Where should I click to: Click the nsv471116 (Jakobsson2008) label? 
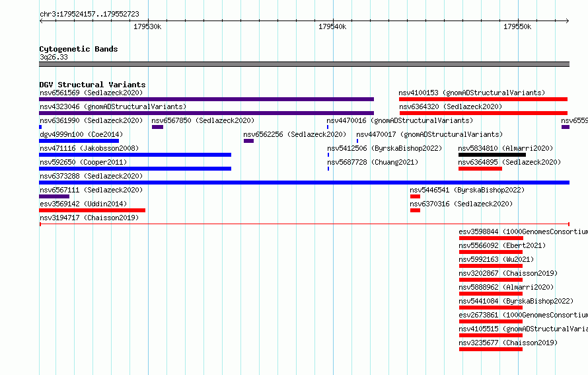click(89, 148)
